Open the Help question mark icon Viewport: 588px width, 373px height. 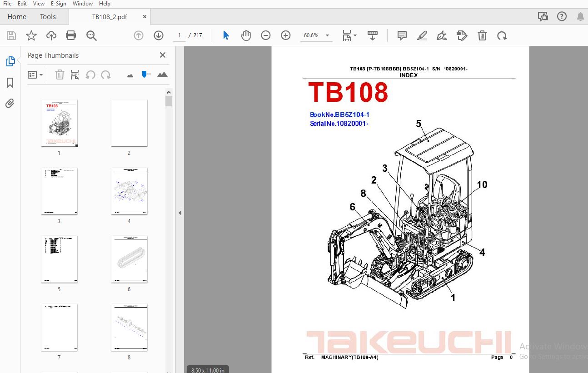click(x=562, y=17)
